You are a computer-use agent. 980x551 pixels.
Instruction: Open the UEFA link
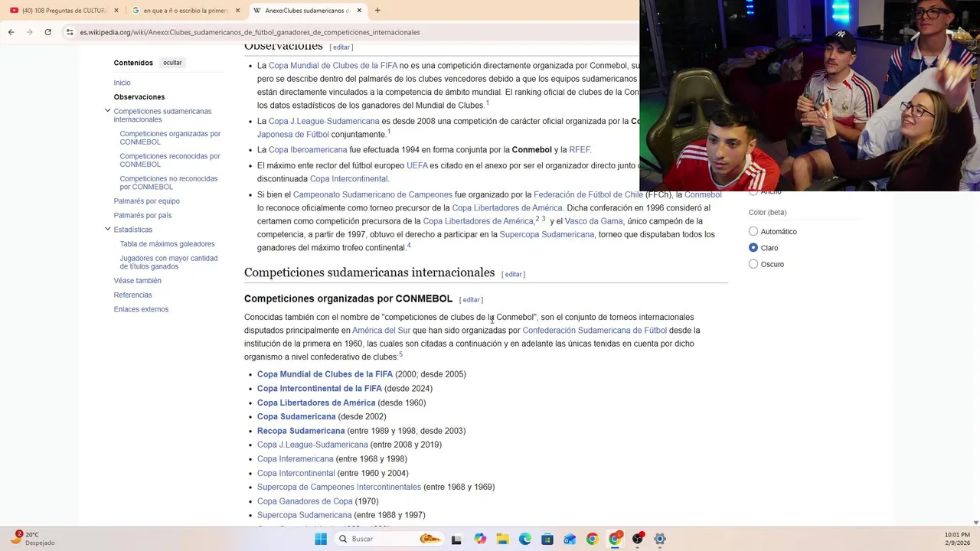[417, 165]
